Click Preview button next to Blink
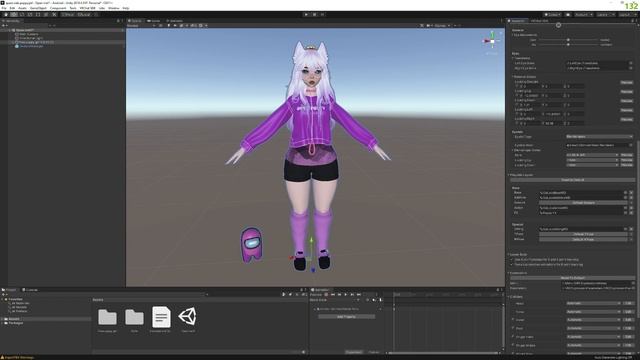 (627, 155)
